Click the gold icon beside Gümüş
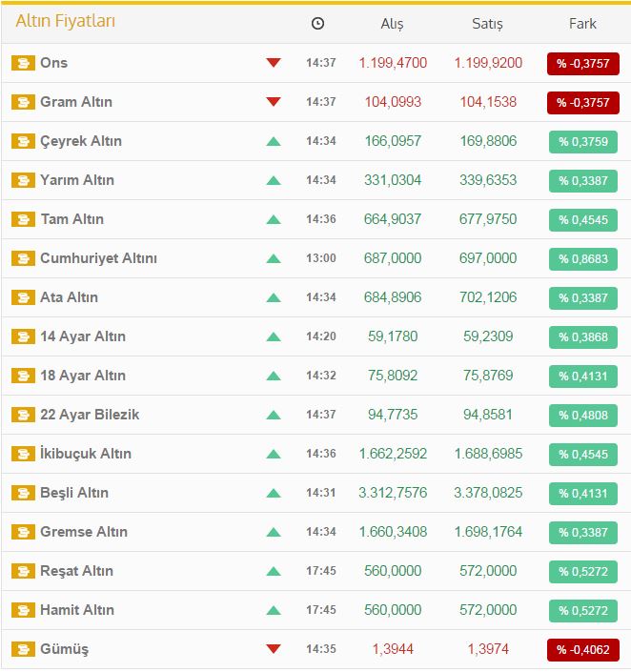Viewport: 631px width, 672px height. coord(23,649)
